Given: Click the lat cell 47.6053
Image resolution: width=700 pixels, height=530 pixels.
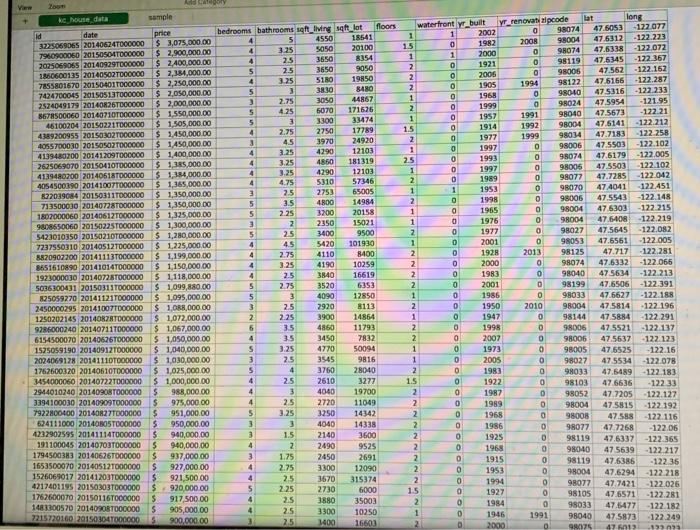Looking at the screenshot, I should 604,28.
